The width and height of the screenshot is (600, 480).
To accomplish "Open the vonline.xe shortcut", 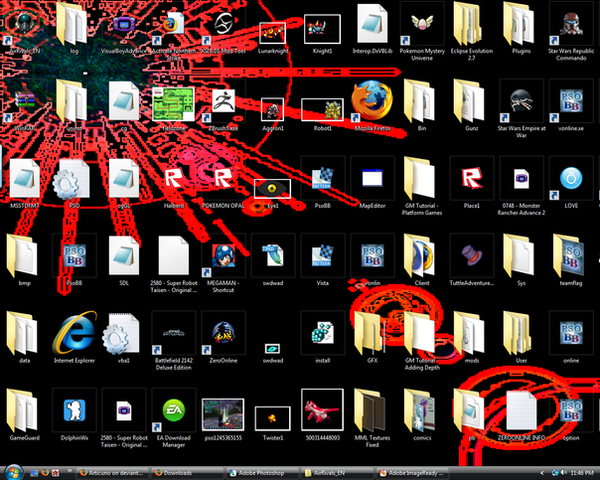I will pos(571,101).
